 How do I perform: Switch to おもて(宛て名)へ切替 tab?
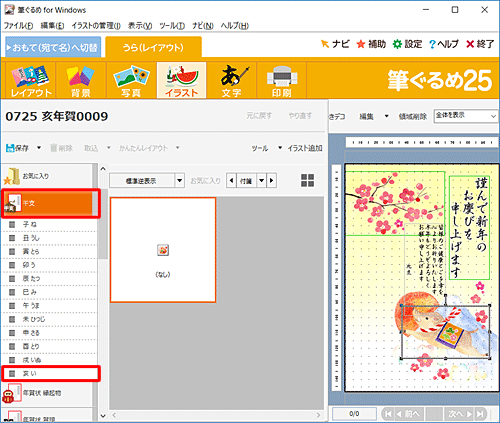[x=53, y=47]
